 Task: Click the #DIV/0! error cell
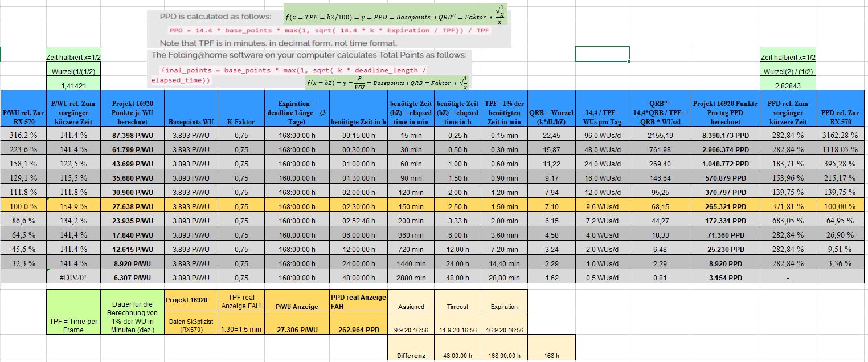(x=73, y=278)
